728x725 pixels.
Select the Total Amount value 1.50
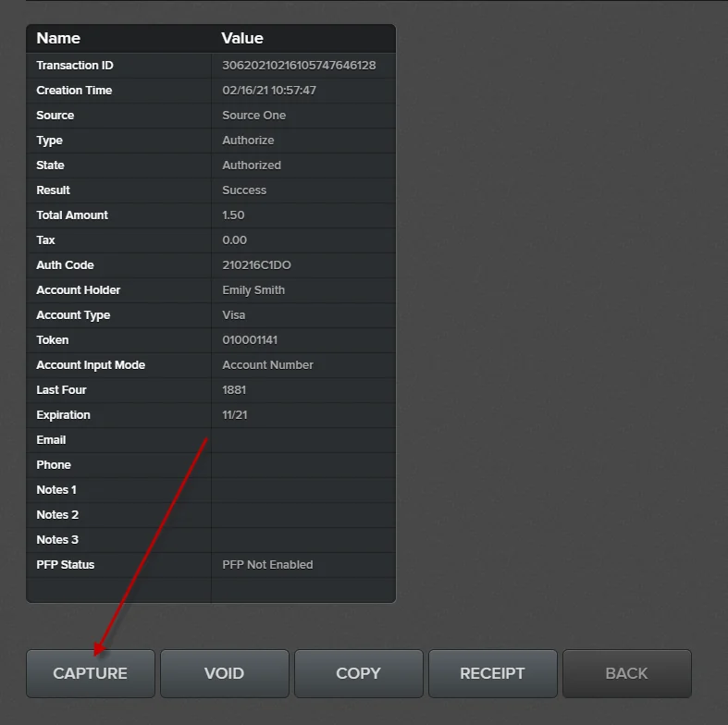pos(233,215)
